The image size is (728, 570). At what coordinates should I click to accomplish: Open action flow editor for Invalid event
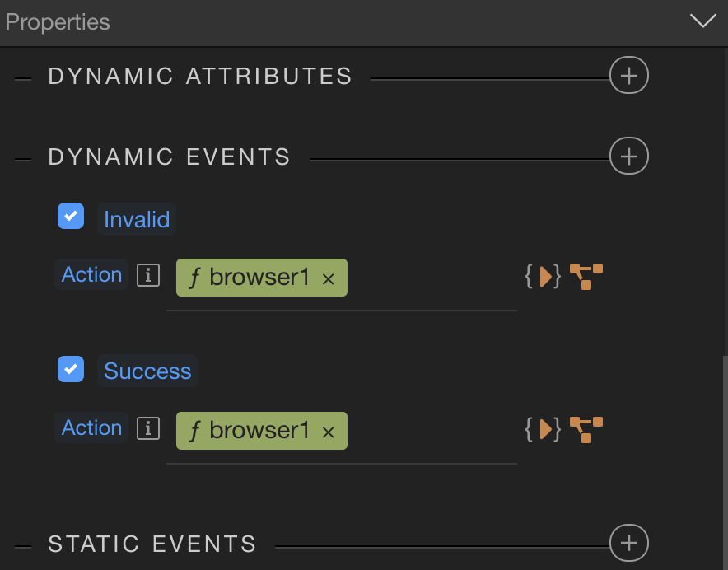(586, 277)
